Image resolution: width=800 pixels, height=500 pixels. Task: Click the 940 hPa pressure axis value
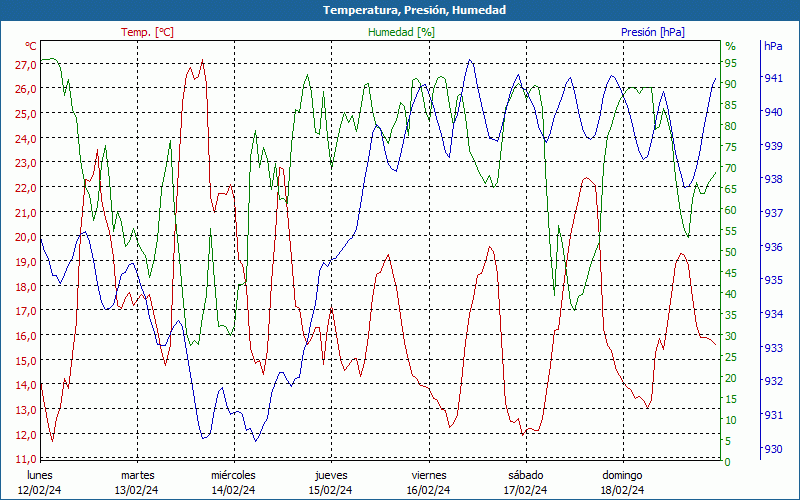point(773,112)
